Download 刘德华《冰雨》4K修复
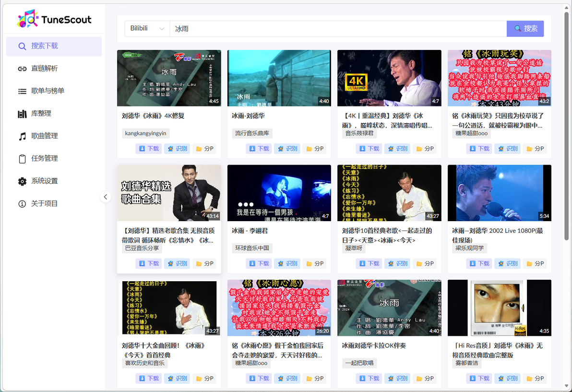 click(x=149, y=148)
